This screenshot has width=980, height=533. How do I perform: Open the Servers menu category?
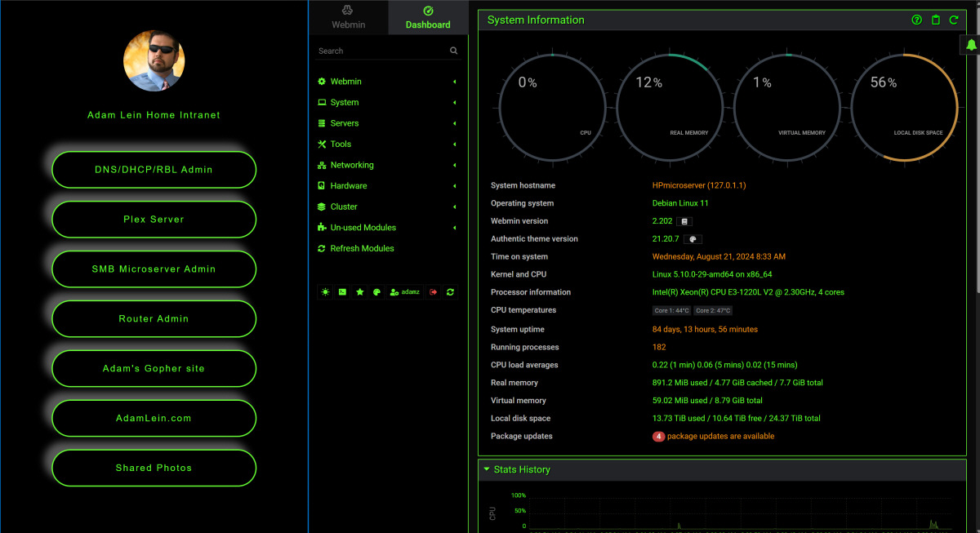[x=344, y=123]
